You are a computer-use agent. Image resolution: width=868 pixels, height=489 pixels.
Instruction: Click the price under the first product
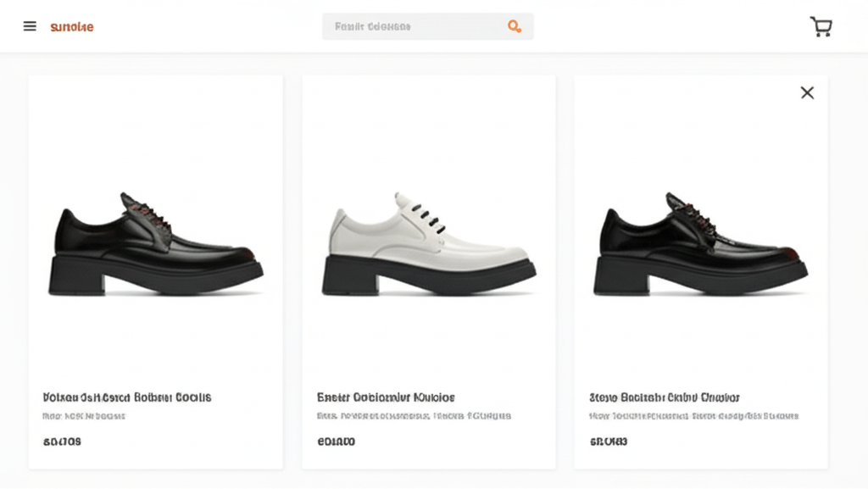tap(60, 442)
